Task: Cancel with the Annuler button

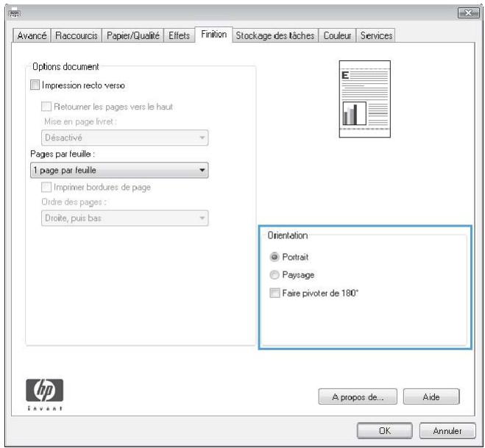Action: pos(447,430)
